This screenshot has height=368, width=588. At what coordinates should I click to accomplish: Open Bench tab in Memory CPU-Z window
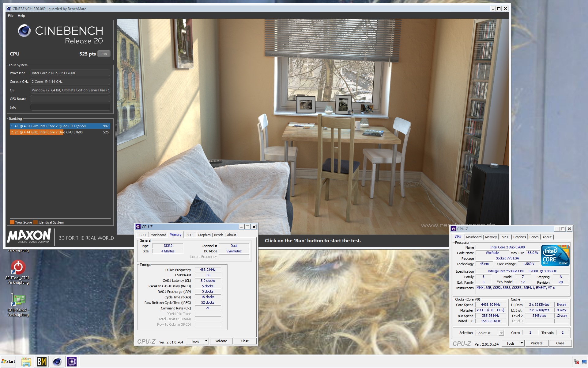click(219, 235)
